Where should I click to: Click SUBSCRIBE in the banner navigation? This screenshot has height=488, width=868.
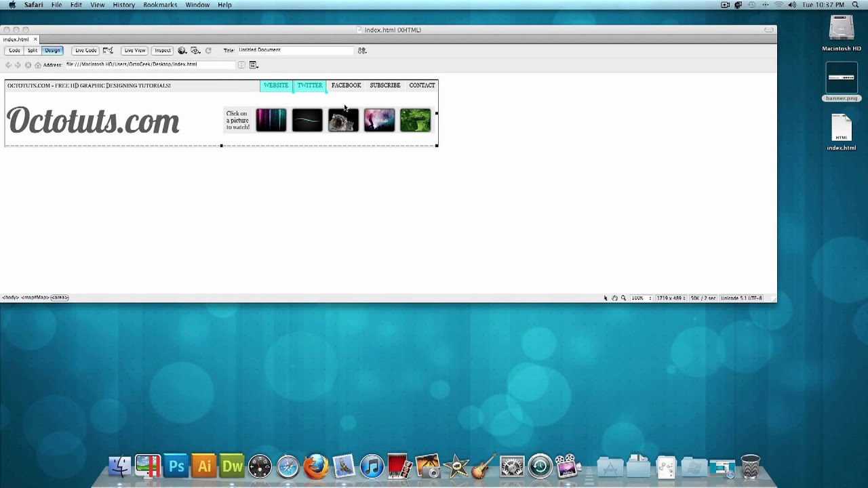click(384, 85)
